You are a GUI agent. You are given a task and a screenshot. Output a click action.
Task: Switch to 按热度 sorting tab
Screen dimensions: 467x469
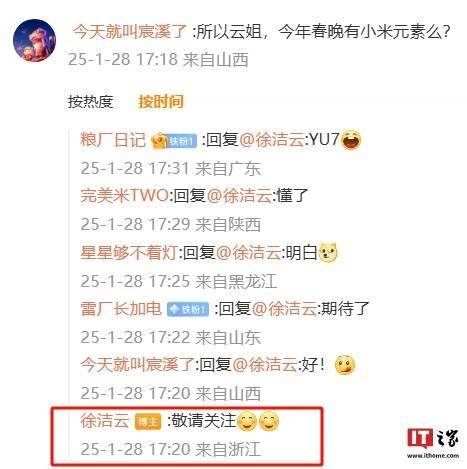(x=91, y=102)
